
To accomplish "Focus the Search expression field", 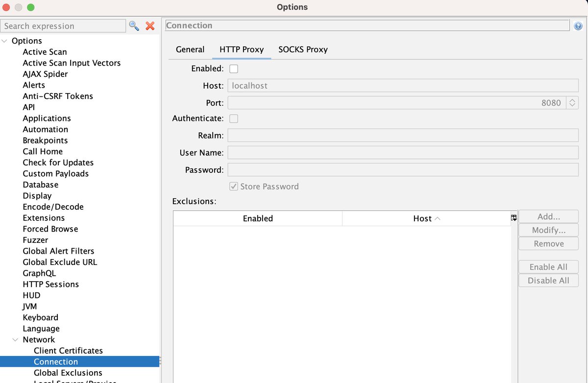I will 63,26.
